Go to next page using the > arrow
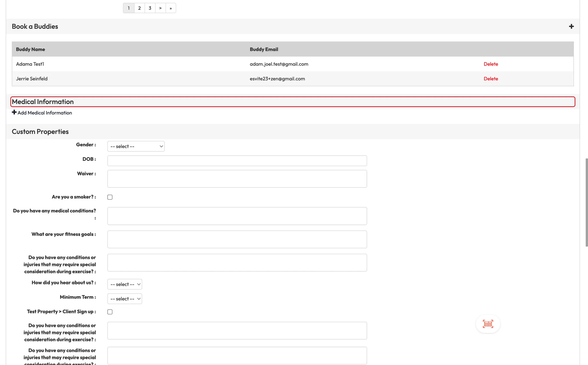 click(160, 8)
